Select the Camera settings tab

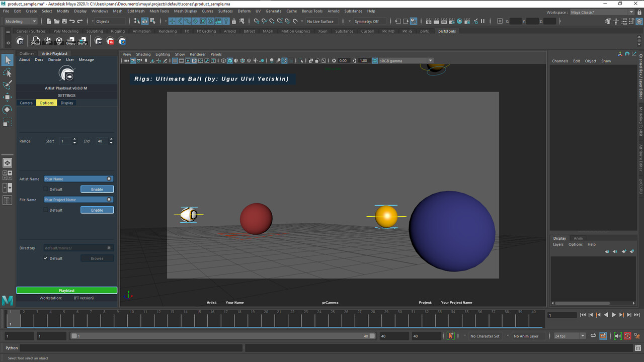pyautogui.click(x=26, y=103)
